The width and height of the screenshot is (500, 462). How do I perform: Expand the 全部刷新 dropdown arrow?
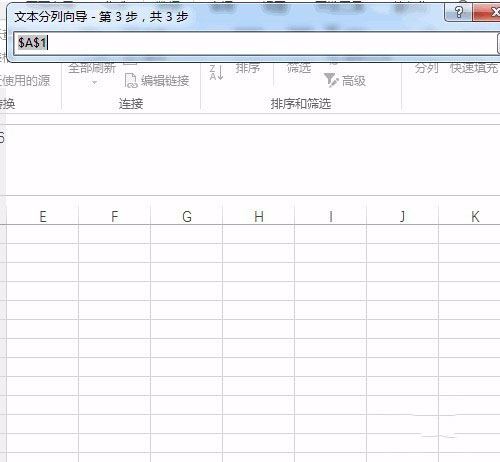click(x=94, y=82)
